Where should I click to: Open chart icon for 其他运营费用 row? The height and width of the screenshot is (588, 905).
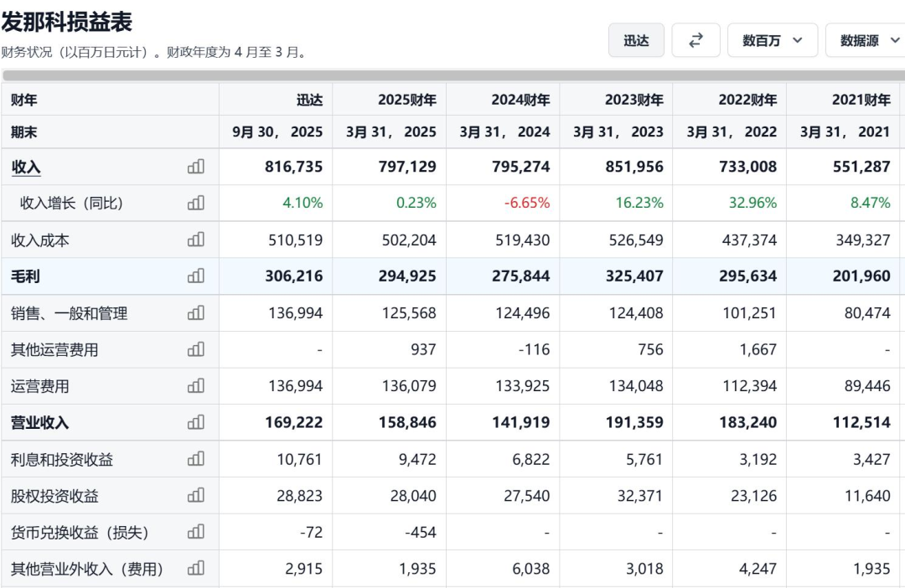tap(195, 349)
